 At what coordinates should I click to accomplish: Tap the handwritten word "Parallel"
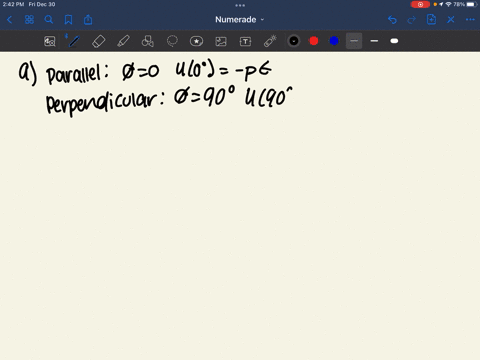73,74
